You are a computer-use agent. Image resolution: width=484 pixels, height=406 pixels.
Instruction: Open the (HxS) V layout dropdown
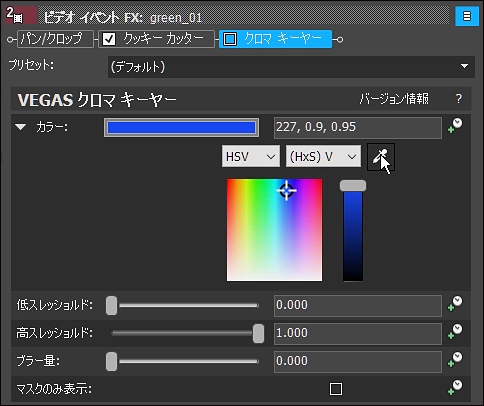coord(323,156)
